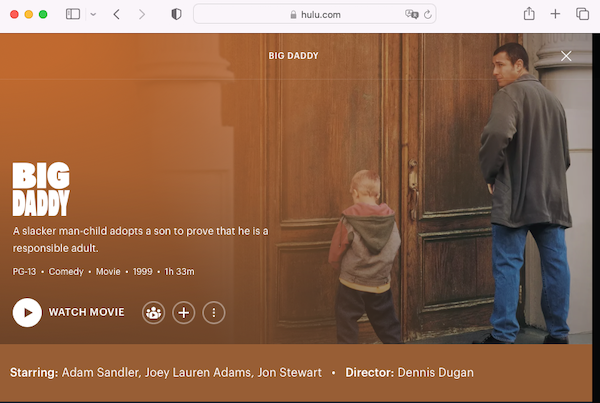Screen dimensions: 600x403
Task: Open the translate page icon in address bar
Action: tap(411, 15)
